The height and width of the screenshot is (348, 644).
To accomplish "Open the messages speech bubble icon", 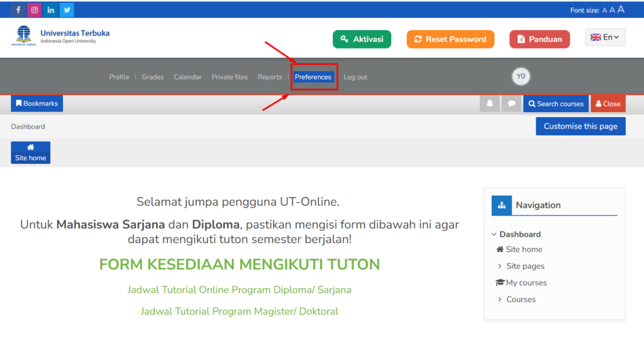I will click(511, 104).
